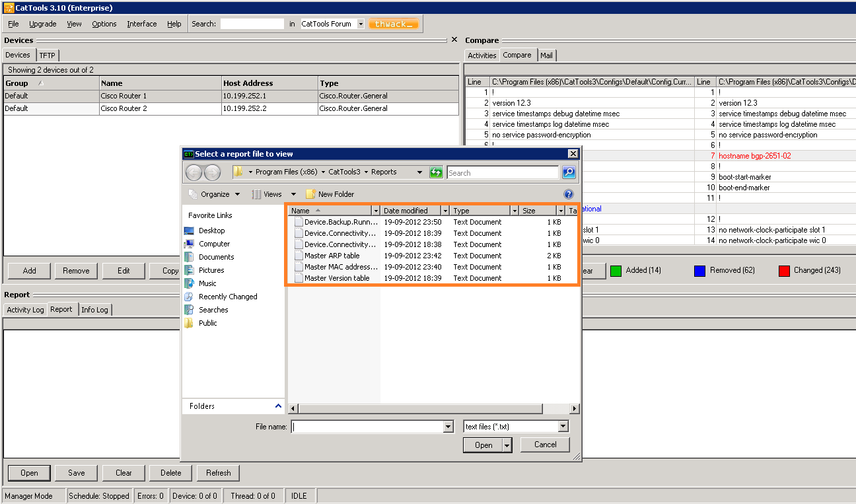Click the thwack_ orange logo button

click(x=394, y=24)
